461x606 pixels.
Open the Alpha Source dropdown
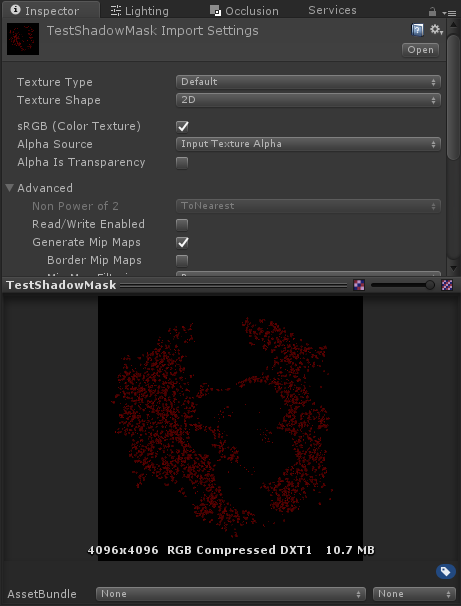point(308,144)
